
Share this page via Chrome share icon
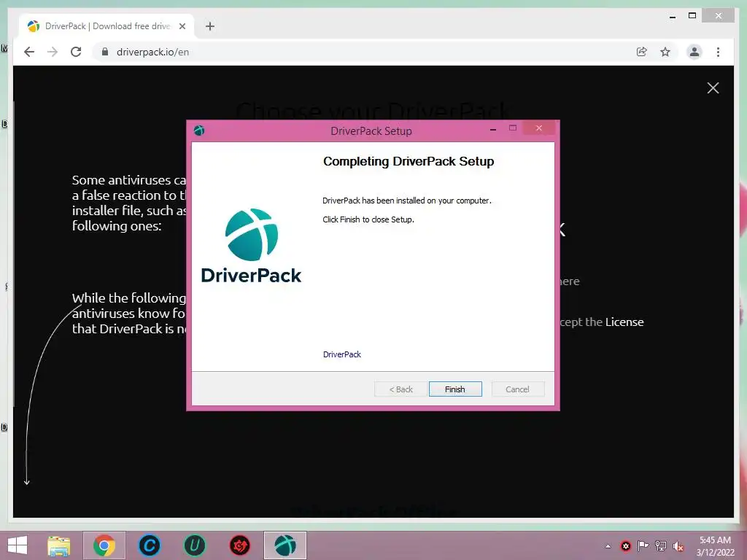click(x=642, y=52)
